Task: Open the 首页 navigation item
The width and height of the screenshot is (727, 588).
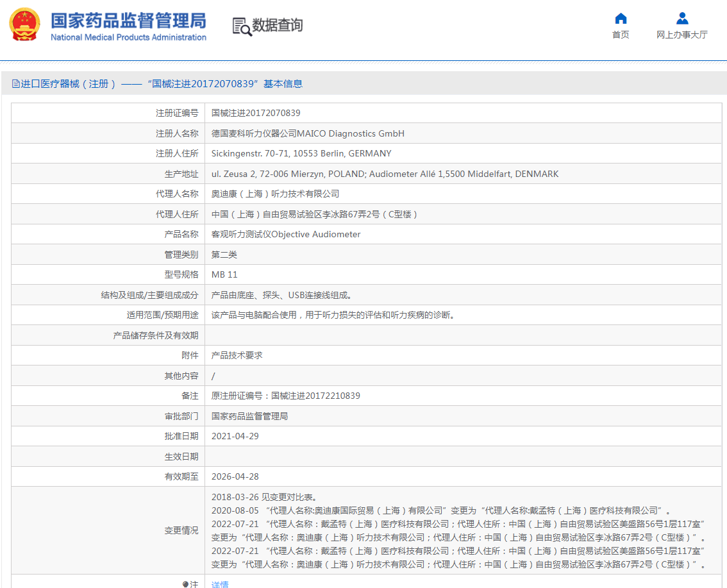Action: (619, 35)
